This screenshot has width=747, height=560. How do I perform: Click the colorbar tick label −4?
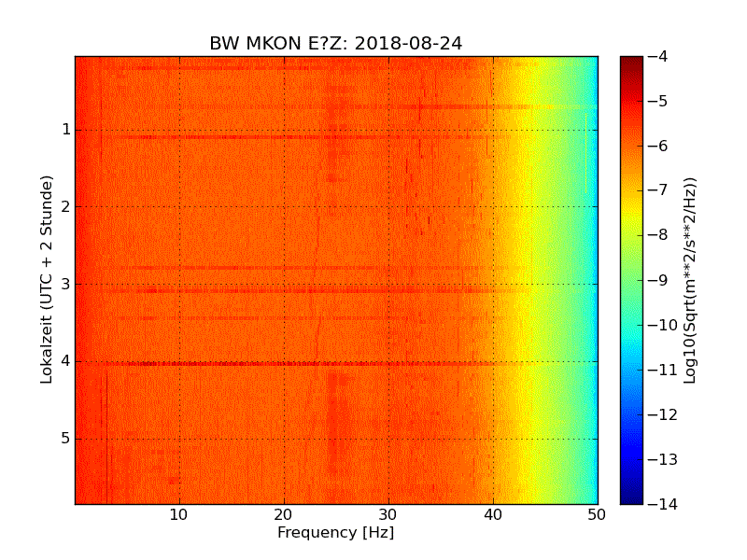(x=657, y=56)
